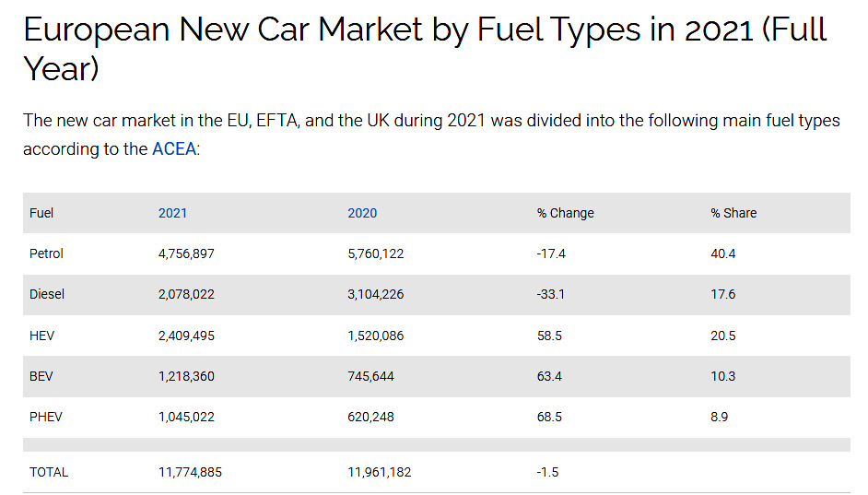Select the PHEV row label

pyautogui.click(x=46, y=417)
